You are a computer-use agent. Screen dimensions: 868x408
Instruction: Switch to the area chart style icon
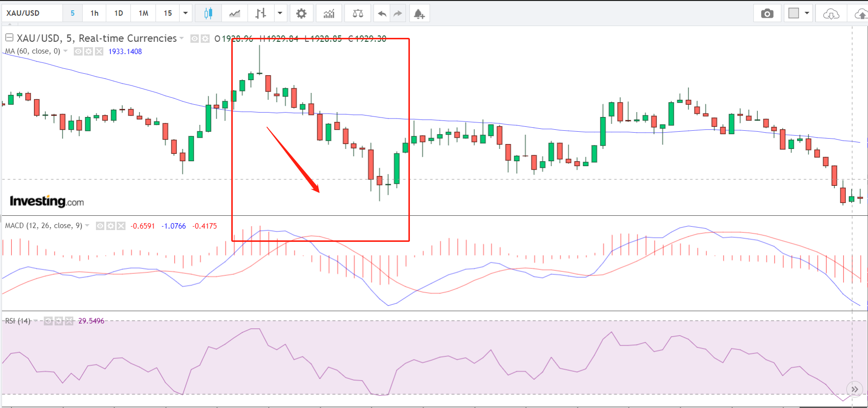[x=235, y=13]
